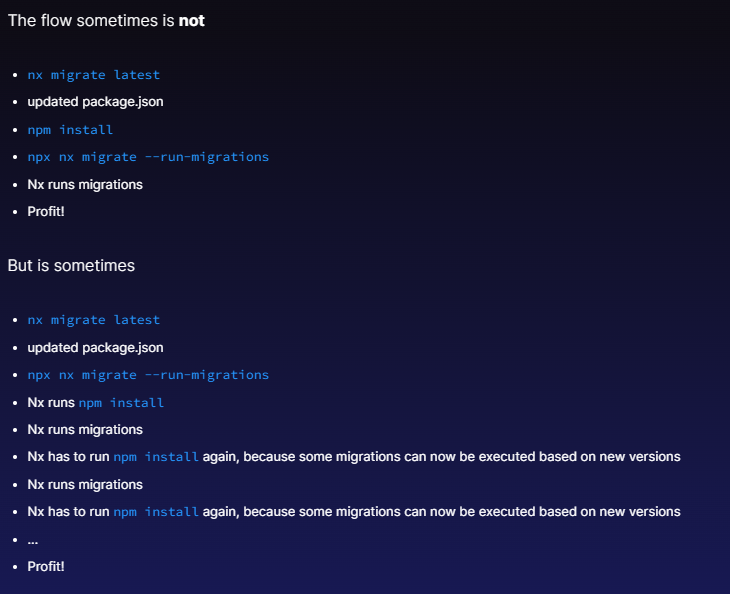Click the standalone "npm install" code bullet
The height and width of the screenshot is (594, 730).
coord(70,130)
